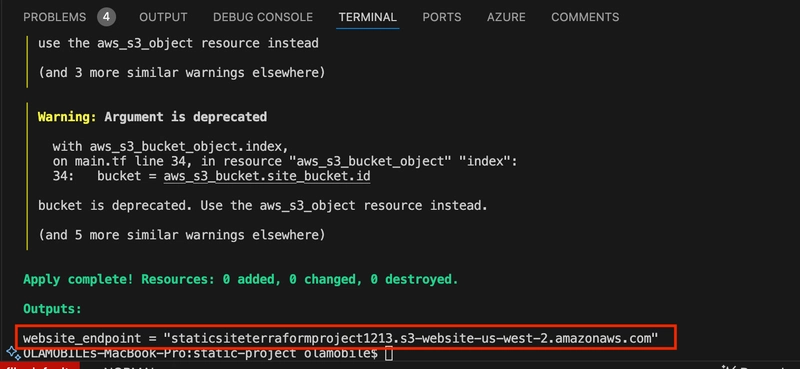Click the underlined aws_s3_bucket.site_bucket.id reference
The height and width of the screenshot is (369, 800).
[x=267, y=177]
